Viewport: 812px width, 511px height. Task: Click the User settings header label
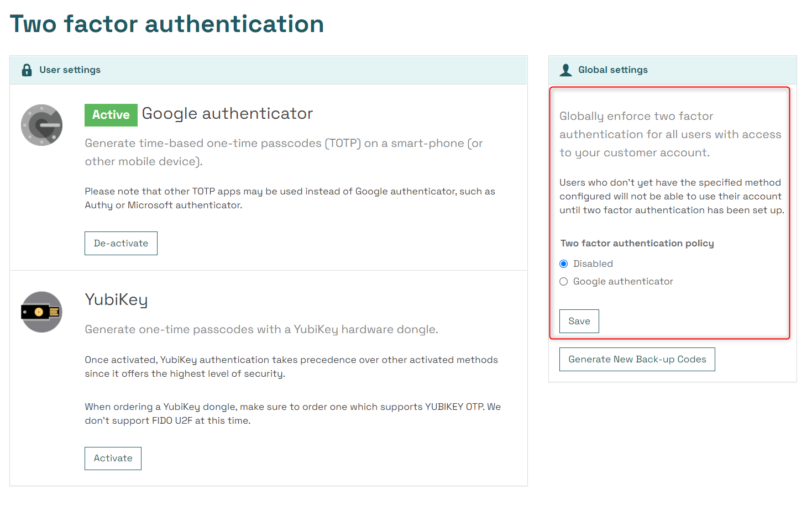(70, 70)
